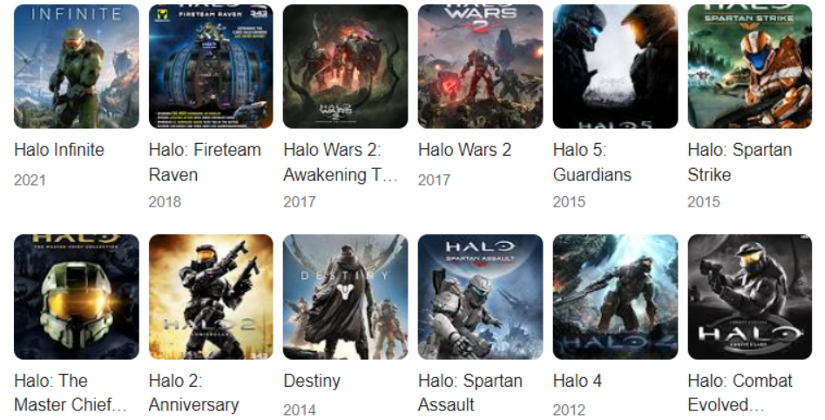
Task: Click the Halo 4 title text
Action: coord(577,381)
